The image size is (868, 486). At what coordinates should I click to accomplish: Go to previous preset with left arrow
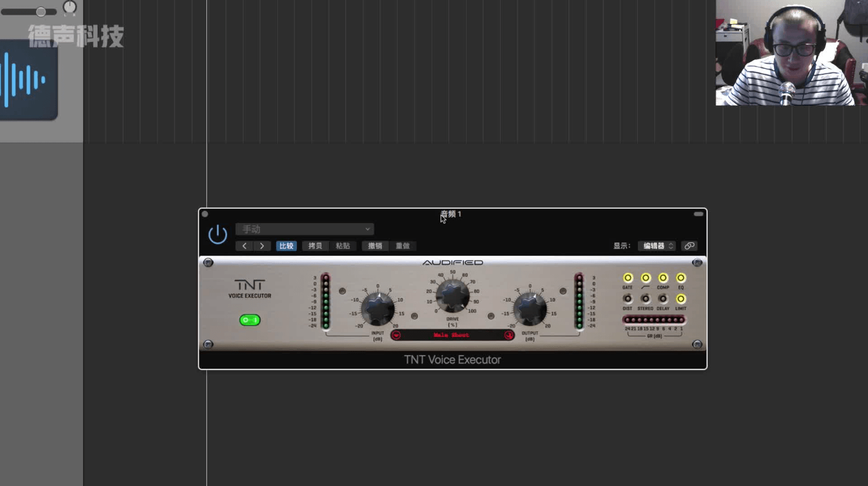tap(244, 246)
